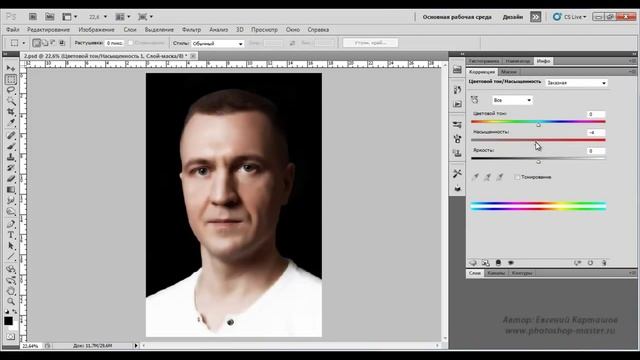Choose the Add to selection mode button
The height and width of the screenshot is (360, 640).
(45, 43)
